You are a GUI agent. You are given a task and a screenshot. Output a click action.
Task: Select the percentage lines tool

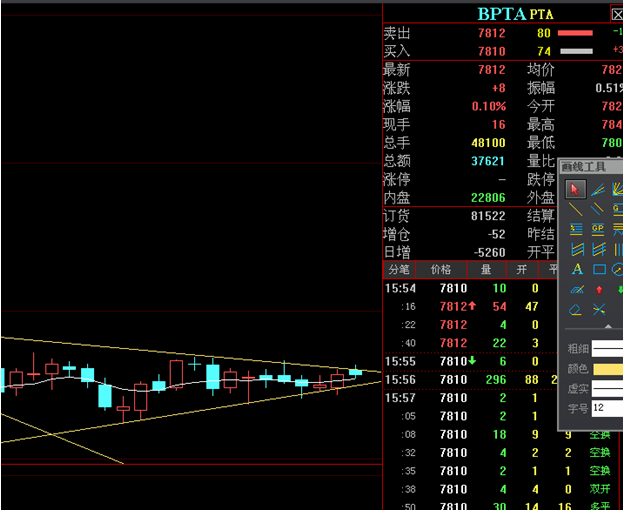pos(576,229)
